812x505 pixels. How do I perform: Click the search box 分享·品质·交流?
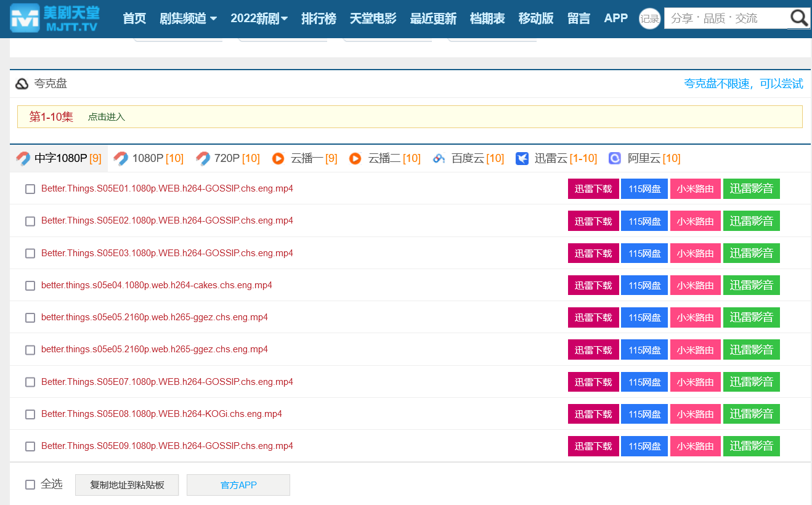726,18
